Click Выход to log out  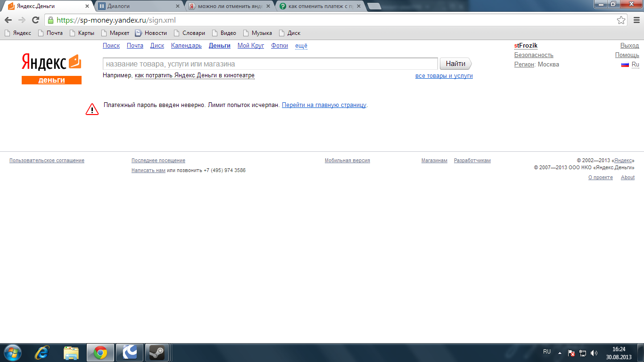tap(629, 46)
